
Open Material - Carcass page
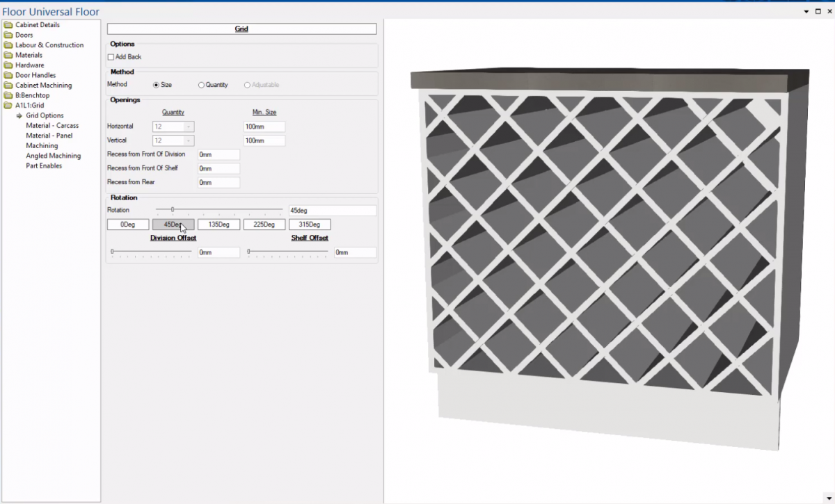point(52,126)
